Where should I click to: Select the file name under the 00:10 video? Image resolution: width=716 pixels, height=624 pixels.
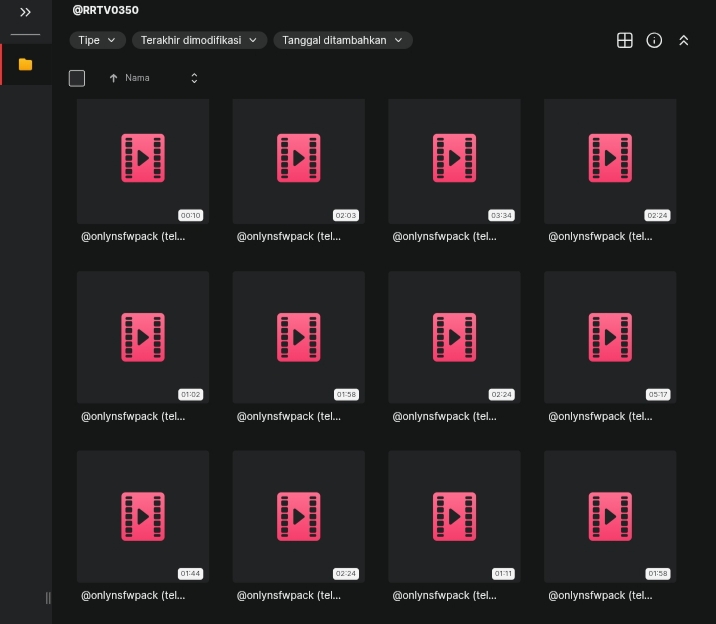(x=133, y=236)
